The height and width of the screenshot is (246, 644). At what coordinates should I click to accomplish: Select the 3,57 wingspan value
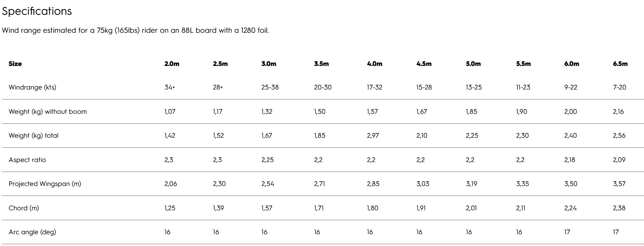(619, 184)
